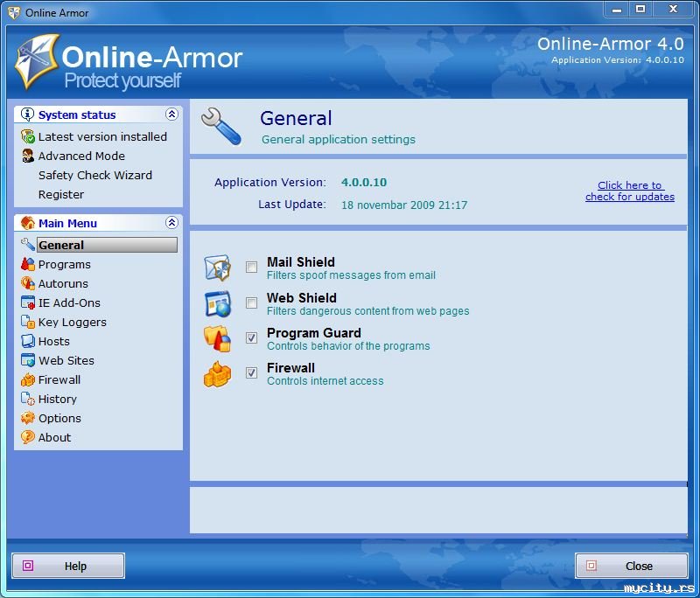
Task: Click the About question-mark icon
Action: [x=28, y=437]
